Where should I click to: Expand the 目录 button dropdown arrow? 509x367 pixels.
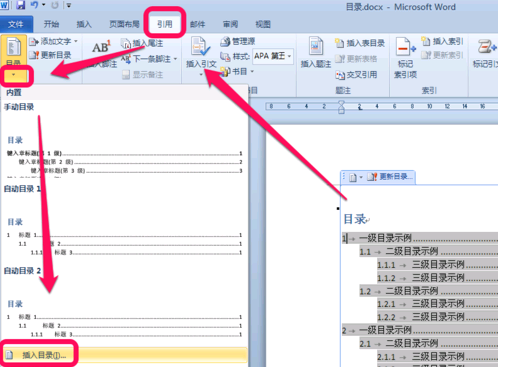[x=14, y=75]
